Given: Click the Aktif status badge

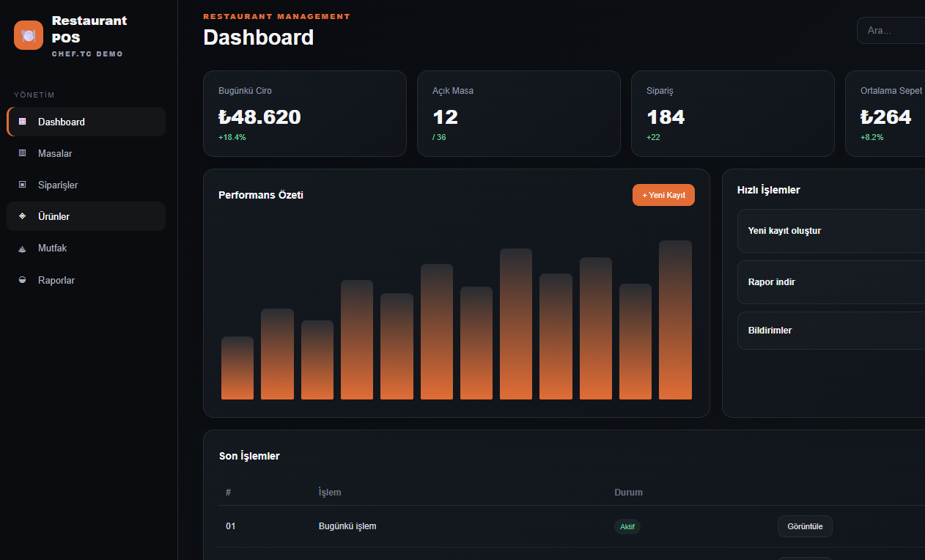Looking at the screenshot, I should [627, 526].
